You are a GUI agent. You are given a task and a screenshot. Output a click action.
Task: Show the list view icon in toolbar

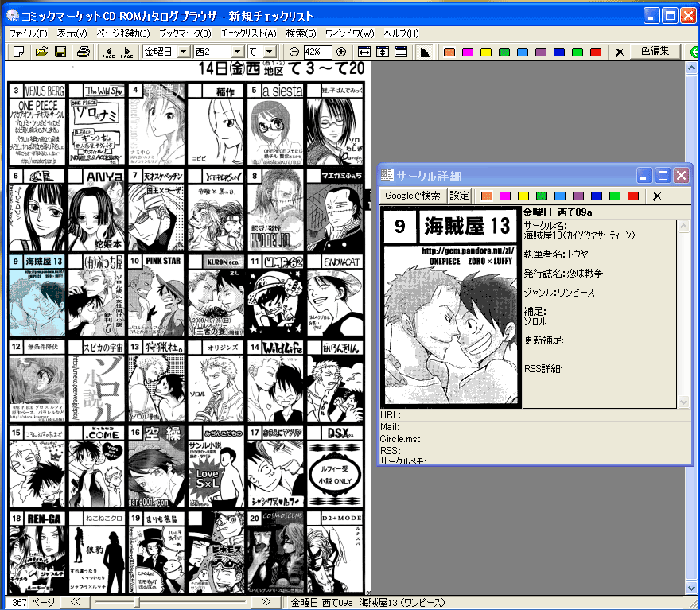click(401, 52)
